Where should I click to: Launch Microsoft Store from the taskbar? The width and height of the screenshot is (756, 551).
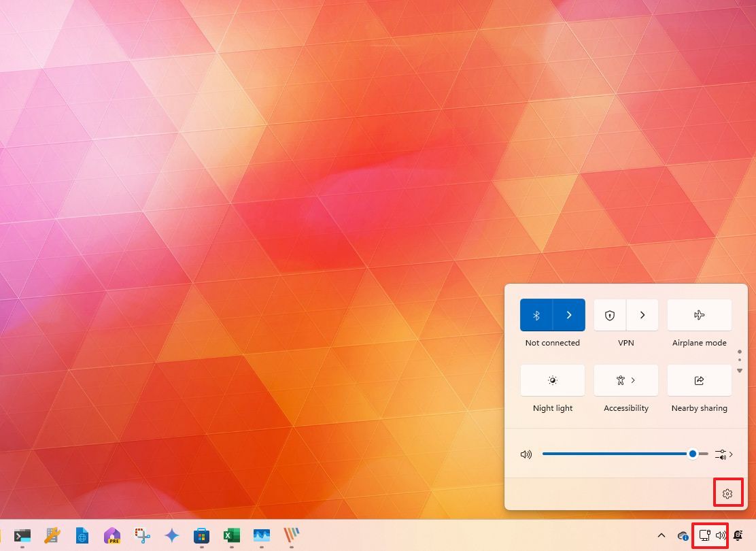coord(201,535)
